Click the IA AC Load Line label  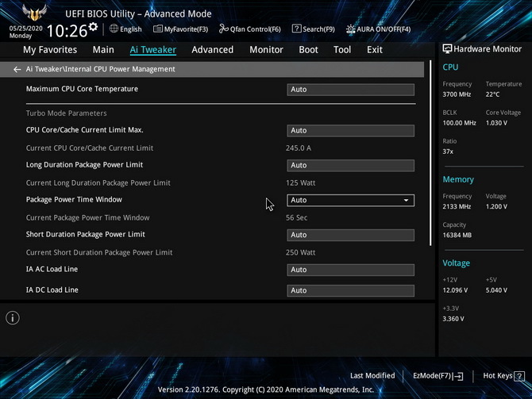52,269
